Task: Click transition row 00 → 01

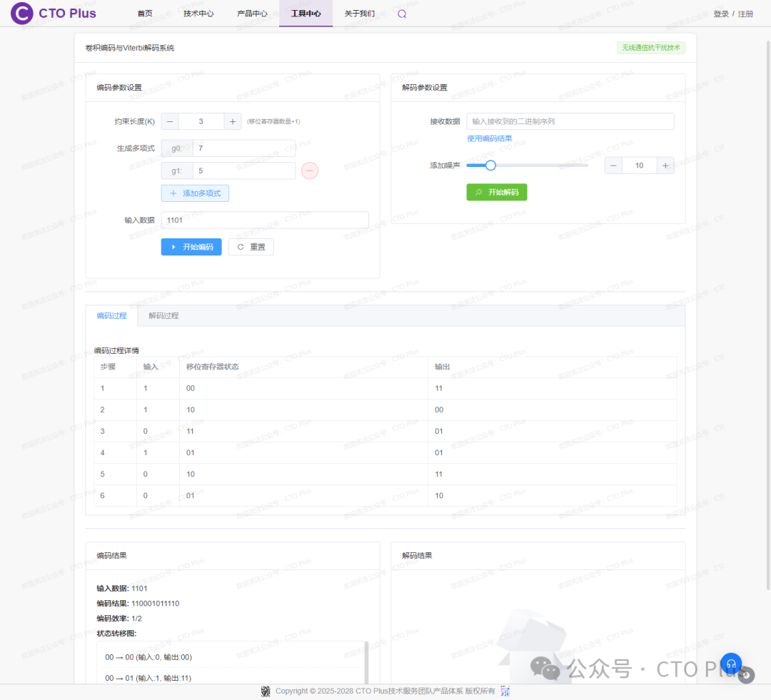Action: (231, 678)
